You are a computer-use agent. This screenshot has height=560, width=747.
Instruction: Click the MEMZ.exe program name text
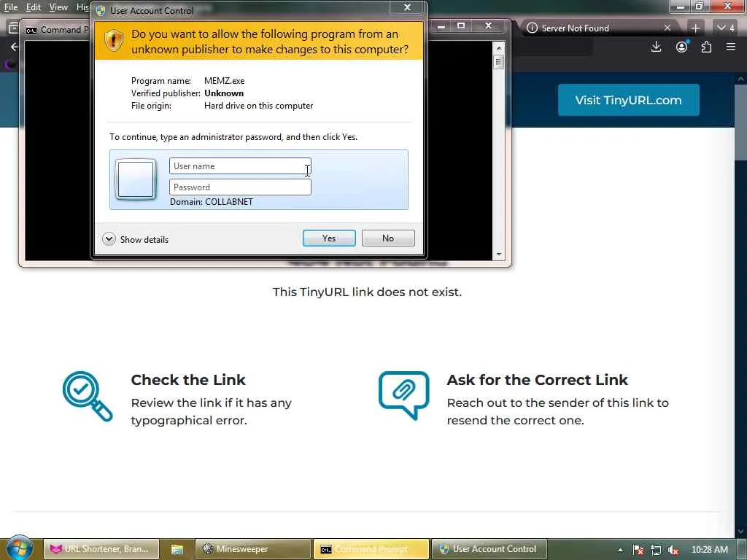click(x=225, y=81)
